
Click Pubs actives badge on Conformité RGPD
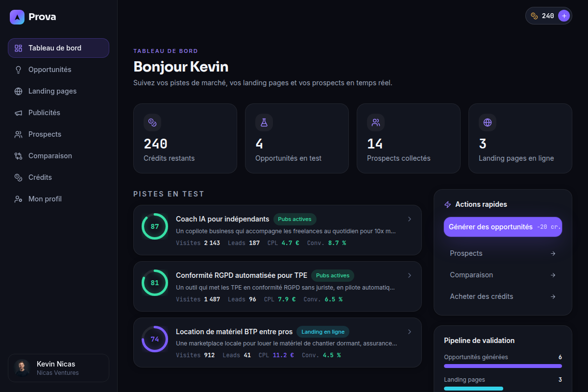coord(333,275)
